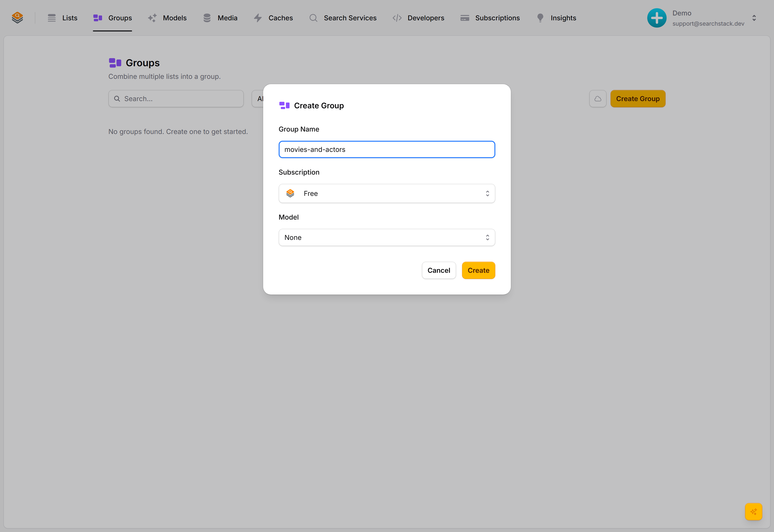Click the Developers code brackets icon
The height and width of the screenshot is (532, 774).
click(x=397, y=18)
